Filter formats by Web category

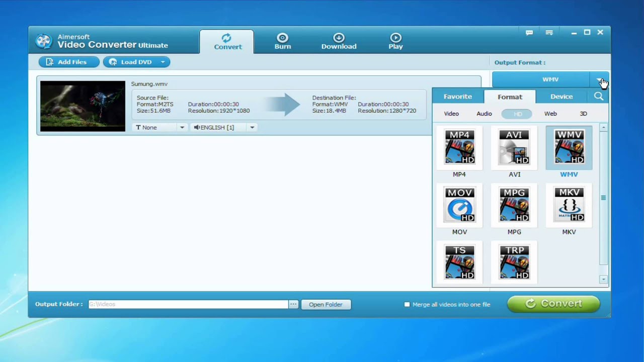tap(550, 114)
